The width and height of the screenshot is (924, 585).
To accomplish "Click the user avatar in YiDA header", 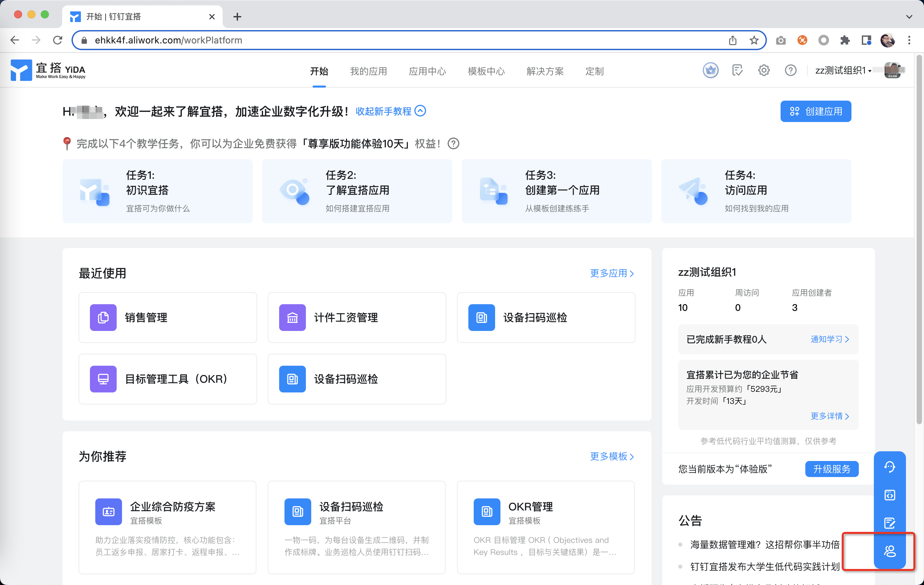I will click(x=893, y=70).
